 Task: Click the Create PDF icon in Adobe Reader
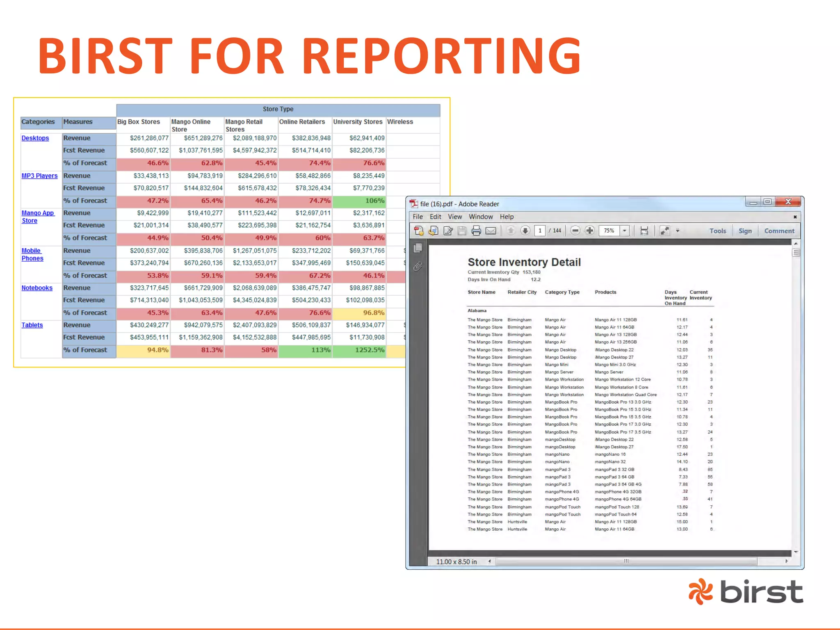click(419, 231)
